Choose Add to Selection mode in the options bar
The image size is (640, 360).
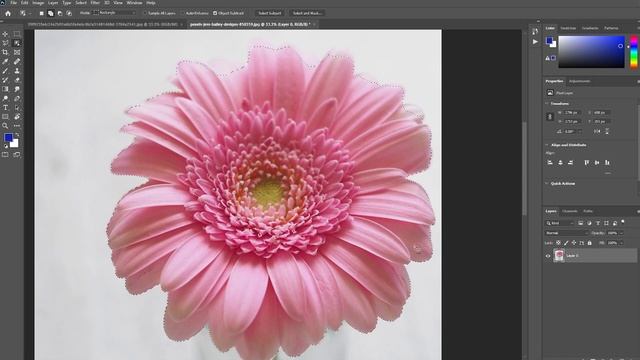(x=51, y=13)
